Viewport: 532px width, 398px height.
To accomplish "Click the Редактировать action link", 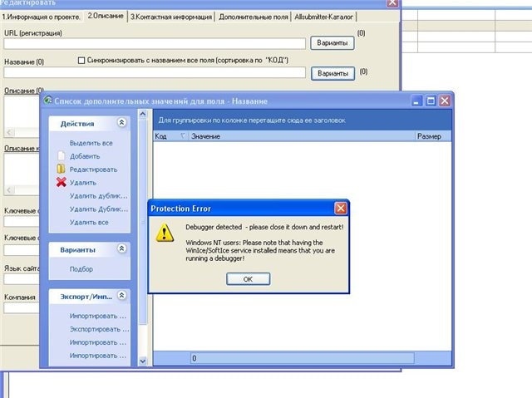I will coord(93,170).
